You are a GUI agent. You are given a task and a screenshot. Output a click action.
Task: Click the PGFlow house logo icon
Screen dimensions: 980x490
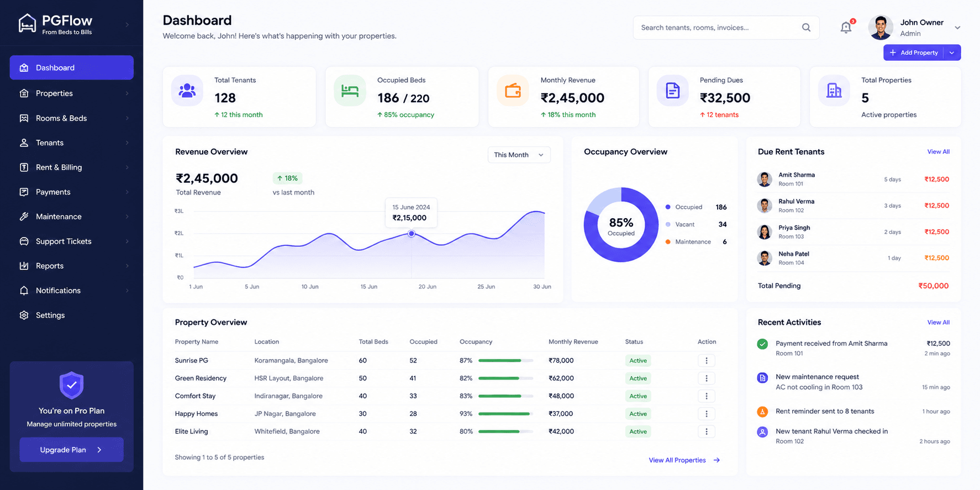[27, 23]
